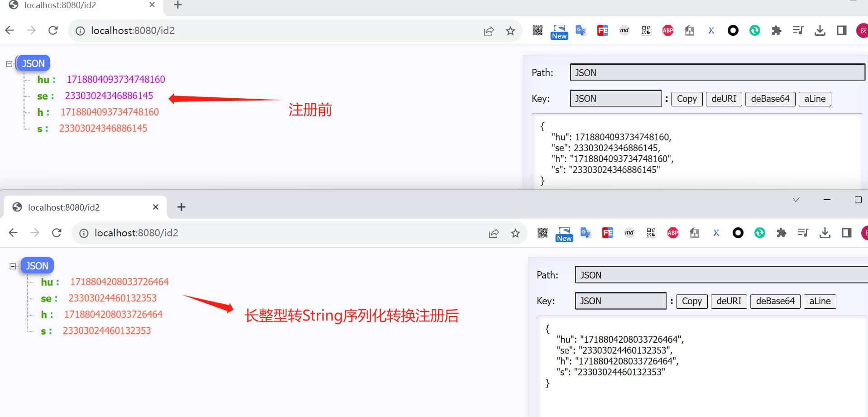The width and height of the screenshot is (868, 417).
Task: Click the FE helper extension icon in the top window
Action: pos(602,30)
